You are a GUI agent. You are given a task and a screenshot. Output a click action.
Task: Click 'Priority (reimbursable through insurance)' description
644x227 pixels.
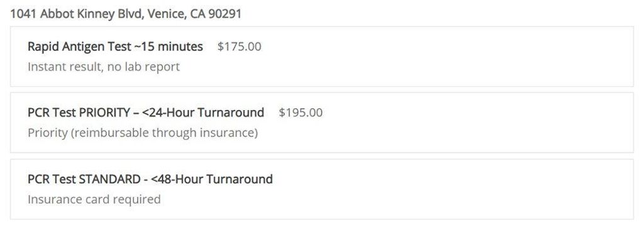click(143, 133)
